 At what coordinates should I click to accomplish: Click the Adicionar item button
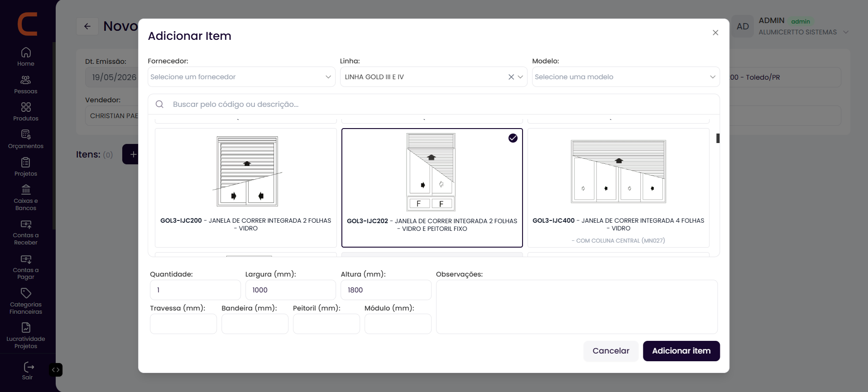coord(681,351)
